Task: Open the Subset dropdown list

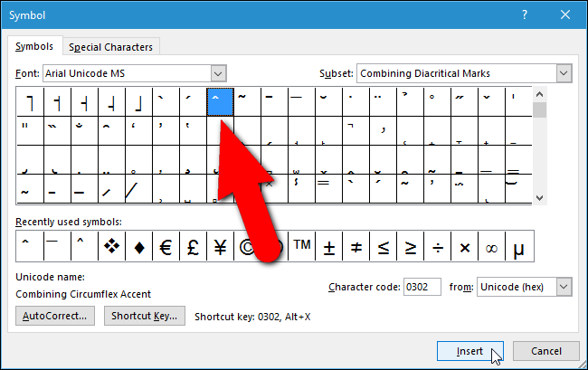Action: (x=564, y=73)
